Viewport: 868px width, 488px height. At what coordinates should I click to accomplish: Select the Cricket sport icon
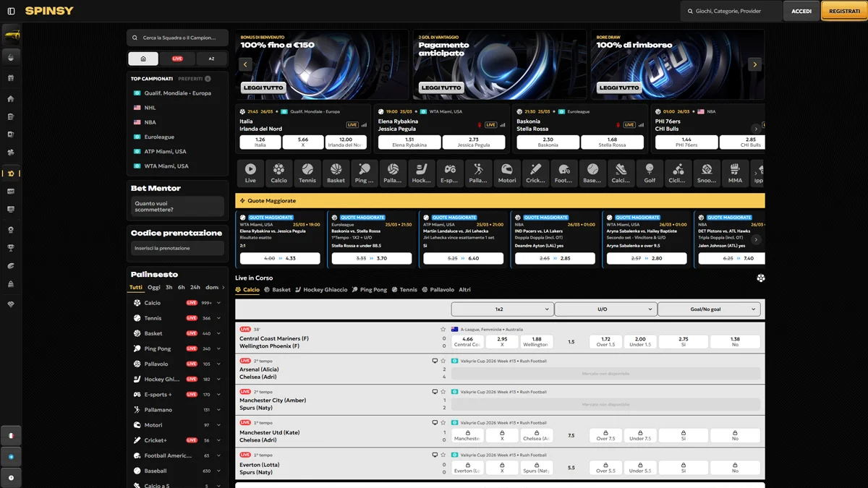point(535,173)
